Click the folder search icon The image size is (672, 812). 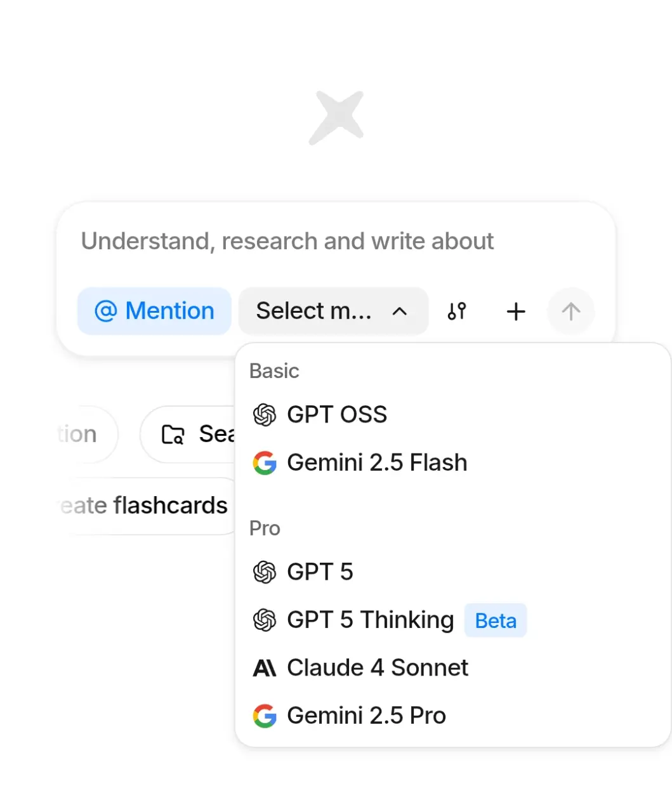(173, 435)
